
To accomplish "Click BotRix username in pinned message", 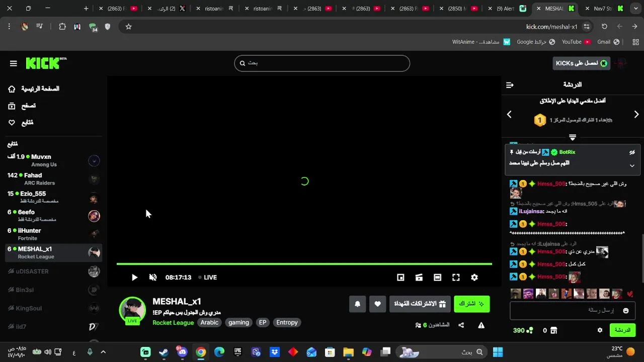I will [x=567, y=152].
